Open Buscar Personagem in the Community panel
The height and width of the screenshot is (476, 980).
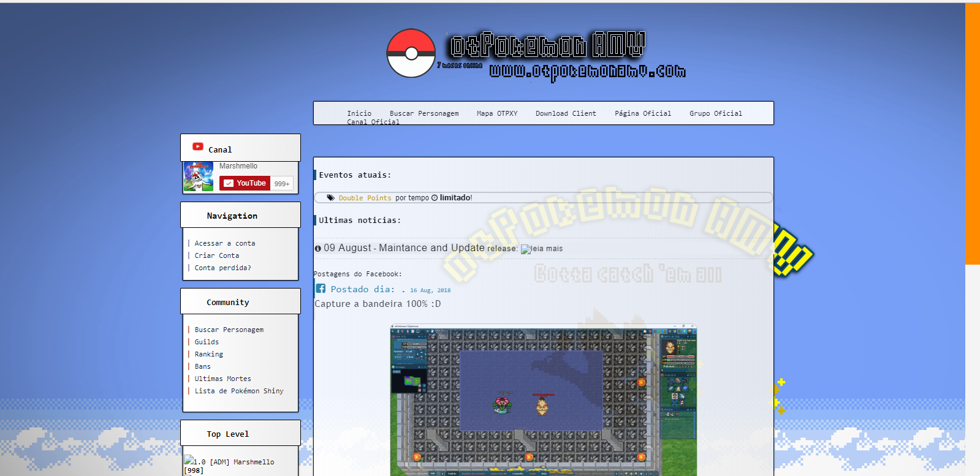[x=229, y=330]
